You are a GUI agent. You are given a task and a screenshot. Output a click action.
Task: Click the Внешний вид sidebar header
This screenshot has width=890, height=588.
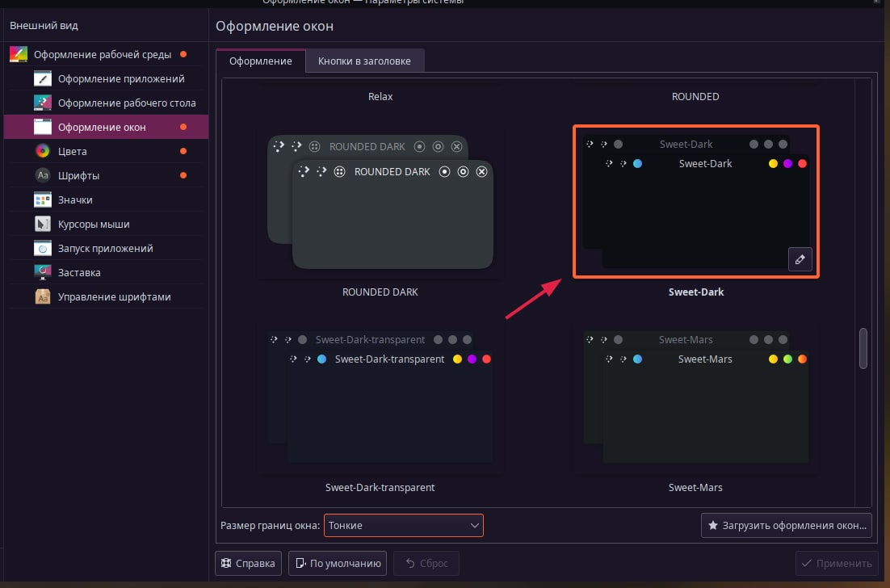tap(44, 26)
